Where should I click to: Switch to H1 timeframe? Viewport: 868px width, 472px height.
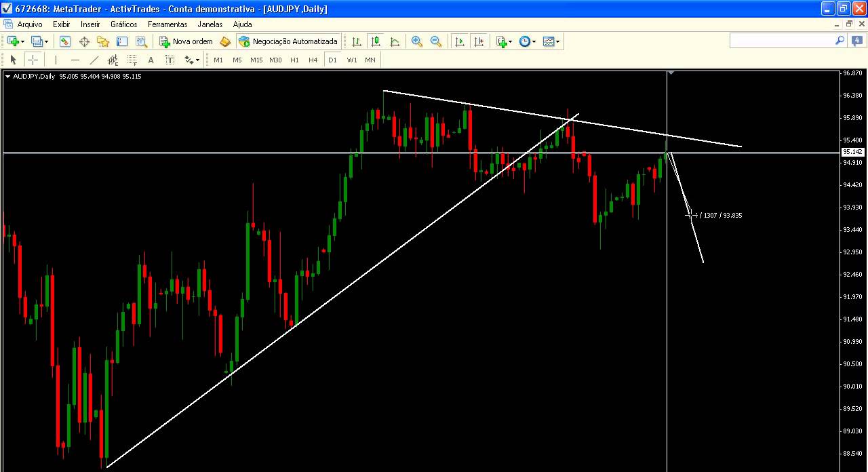click(x=294, y=60)
